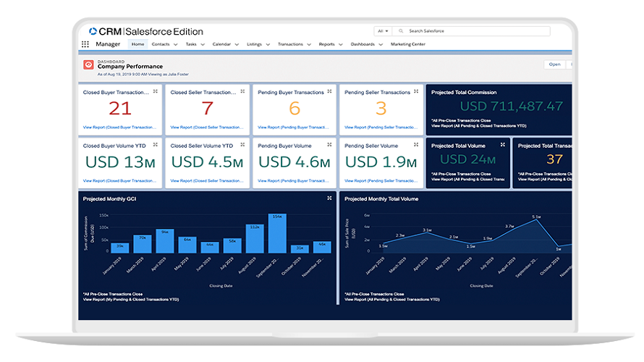Expand the Closed Seller Transactions tile

tap(242, 91)
